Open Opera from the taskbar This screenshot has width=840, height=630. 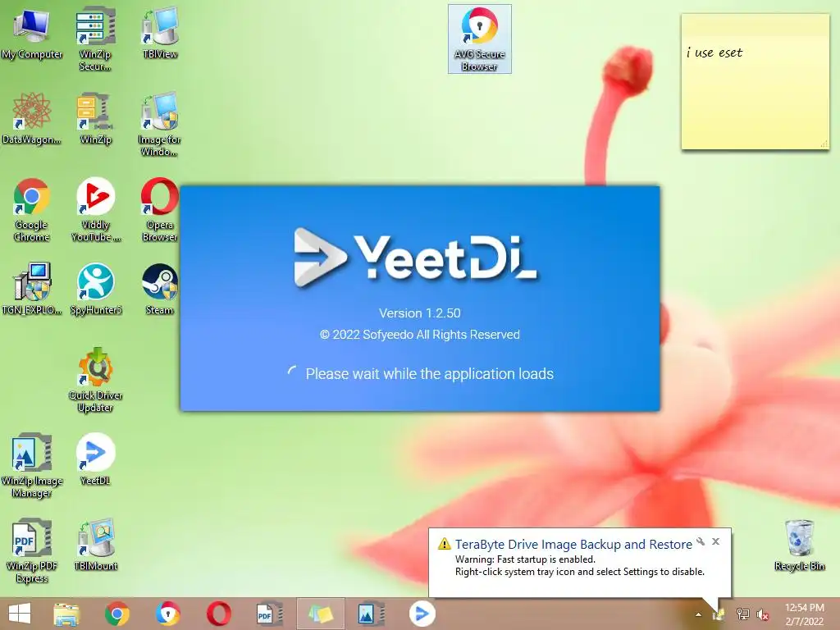(218, 614)
